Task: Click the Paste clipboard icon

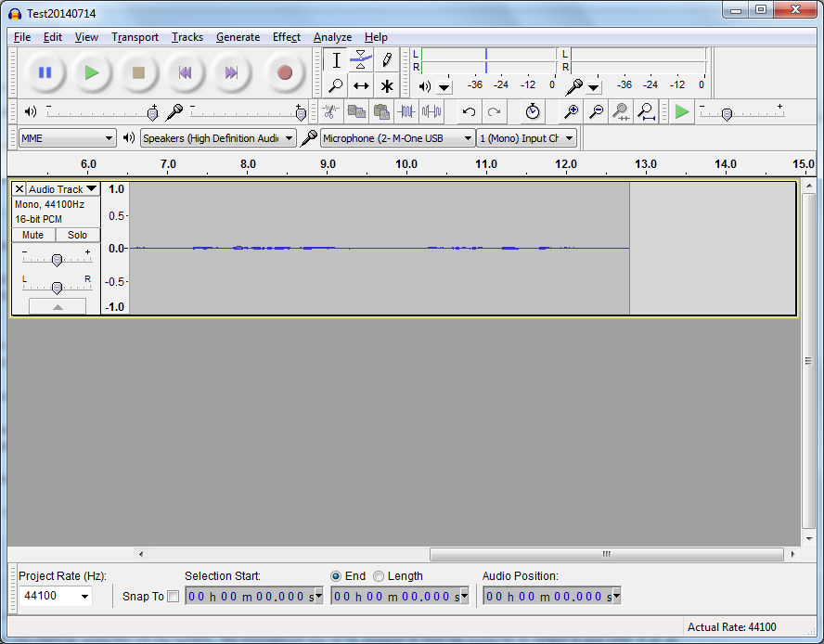Action: tap(381, 111)
